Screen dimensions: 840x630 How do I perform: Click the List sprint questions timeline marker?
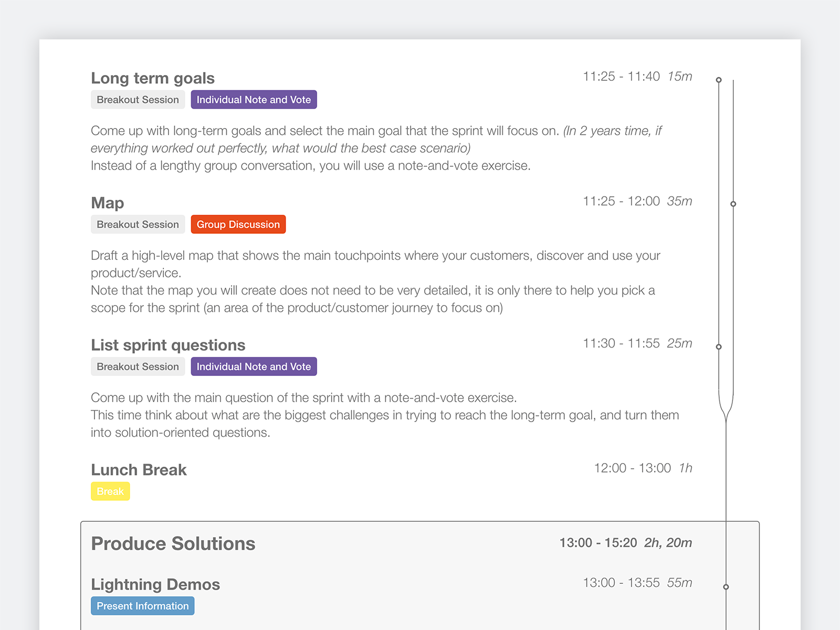click(719, 346)
